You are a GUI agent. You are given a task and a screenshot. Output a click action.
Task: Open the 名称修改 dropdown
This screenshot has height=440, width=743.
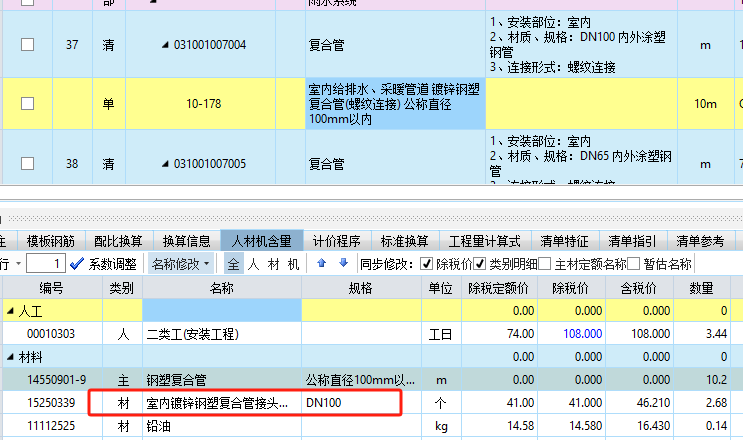click(x=180, y=264)
